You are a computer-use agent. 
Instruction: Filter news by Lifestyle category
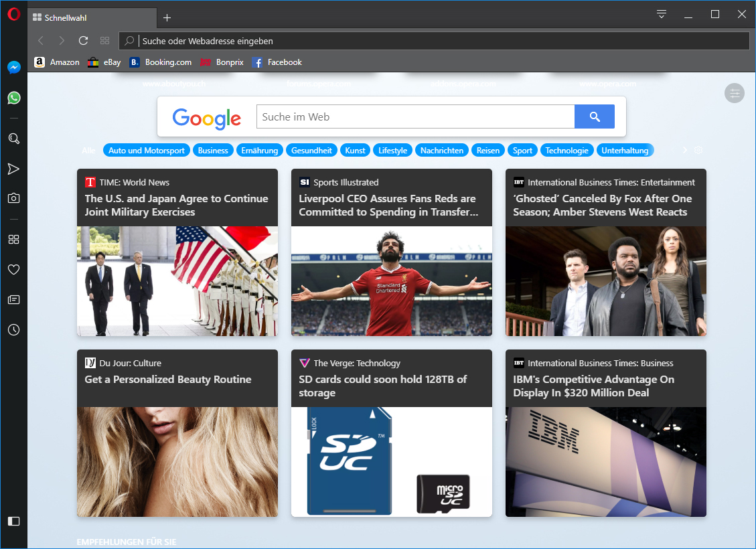393,151
